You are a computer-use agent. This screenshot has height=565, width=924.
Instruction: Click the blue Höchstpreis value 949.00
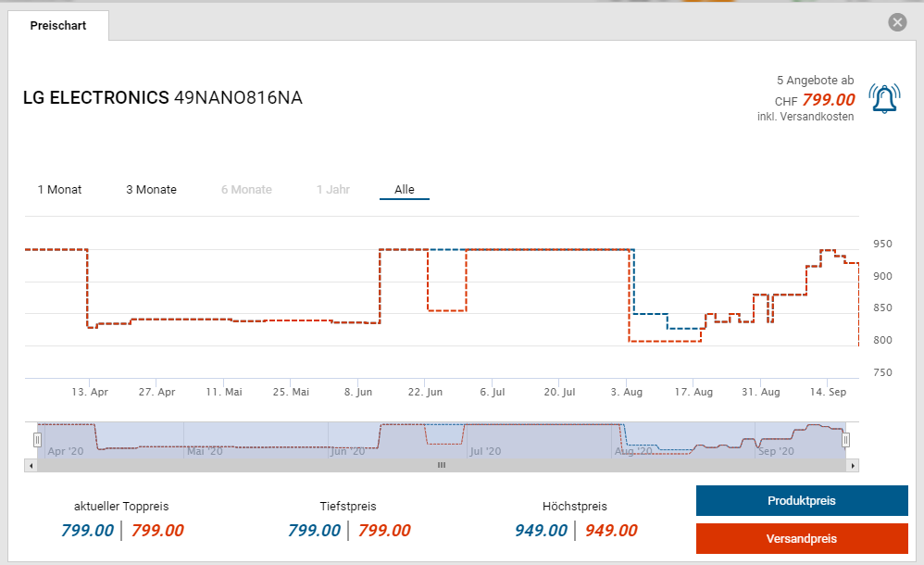click(x=541, y=530)
